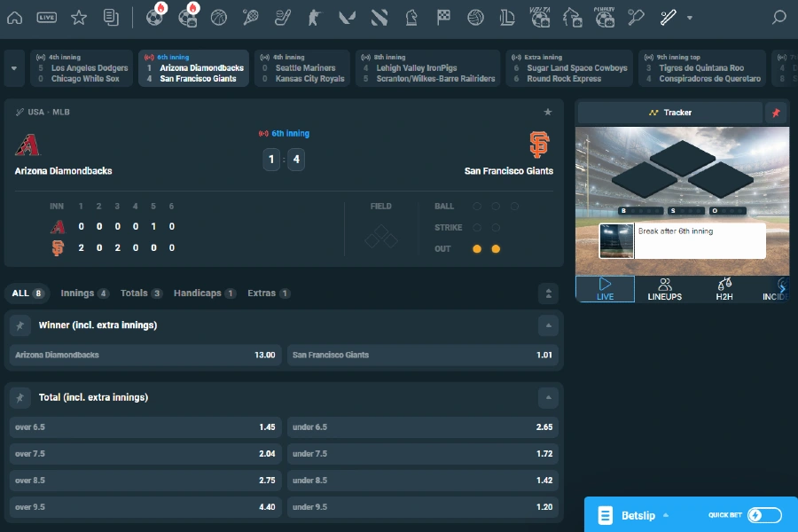798x532 pixels.
Task: Switch to the LINEUPS tab
Action: tap(664, 290)
